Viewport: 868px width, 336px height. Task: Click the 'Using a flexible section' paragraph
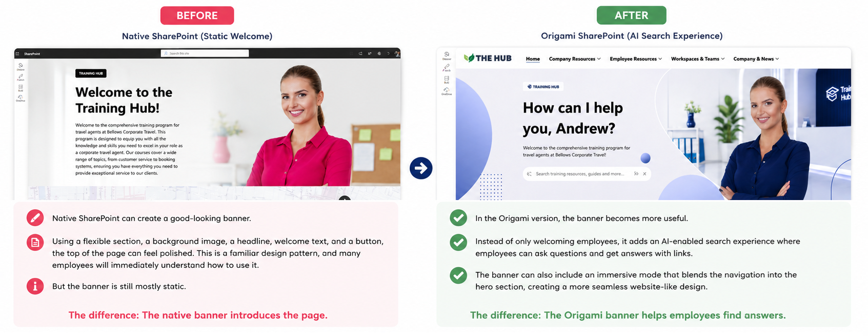pos(218,253)
